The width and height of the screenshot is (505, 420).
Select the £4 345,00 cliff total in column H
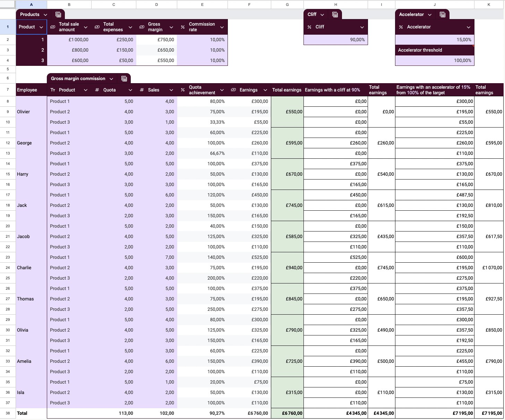[x=336, y=413]
